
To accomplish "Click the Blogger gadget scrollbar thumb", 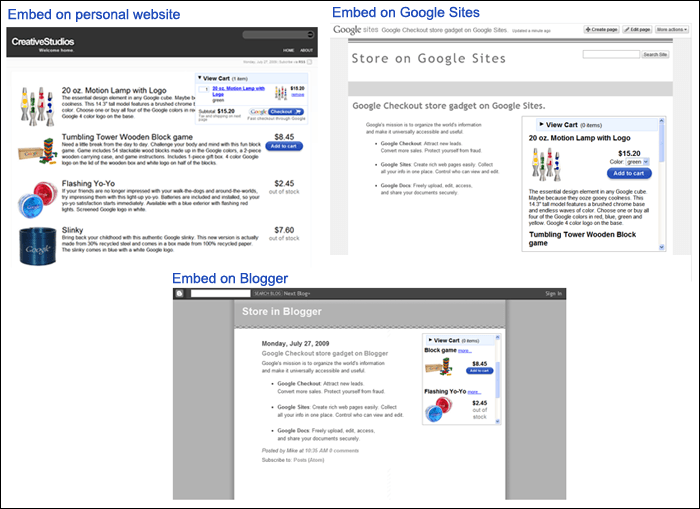I will click(498, 380).
